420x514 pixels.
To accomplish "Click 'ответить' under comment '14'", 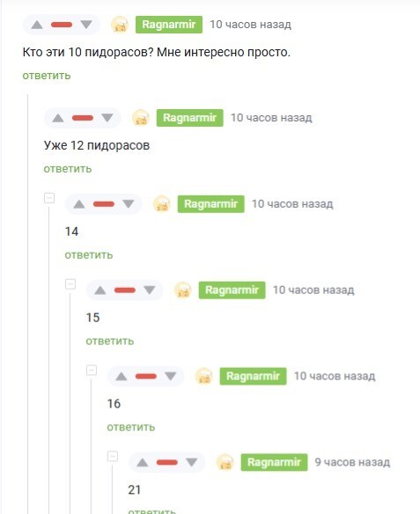I will (89, 255).
